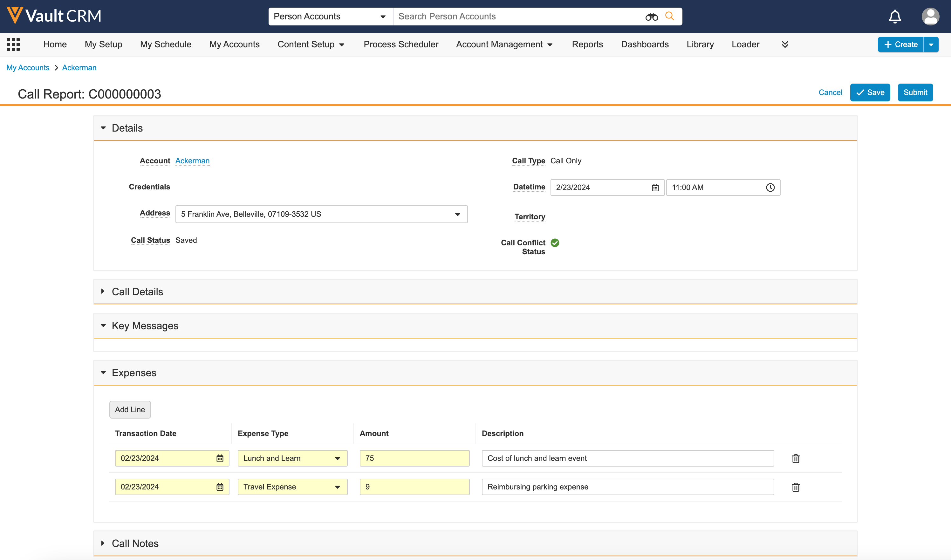
Task: Delete the Travel Expense line with trash icon
Action: pos(796,487)
